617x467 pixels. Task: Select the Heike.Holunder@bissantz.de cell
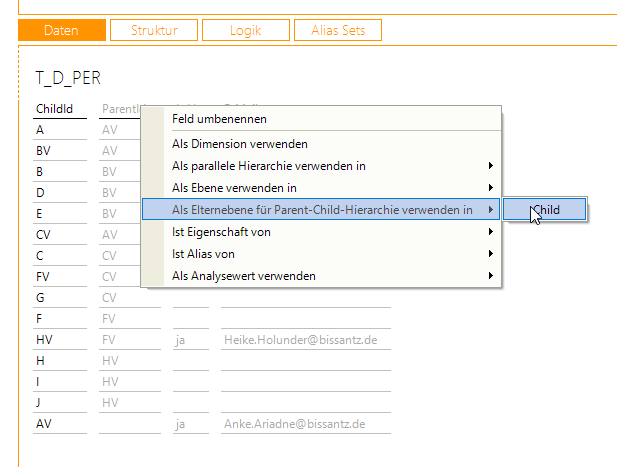tap(293, 340)
